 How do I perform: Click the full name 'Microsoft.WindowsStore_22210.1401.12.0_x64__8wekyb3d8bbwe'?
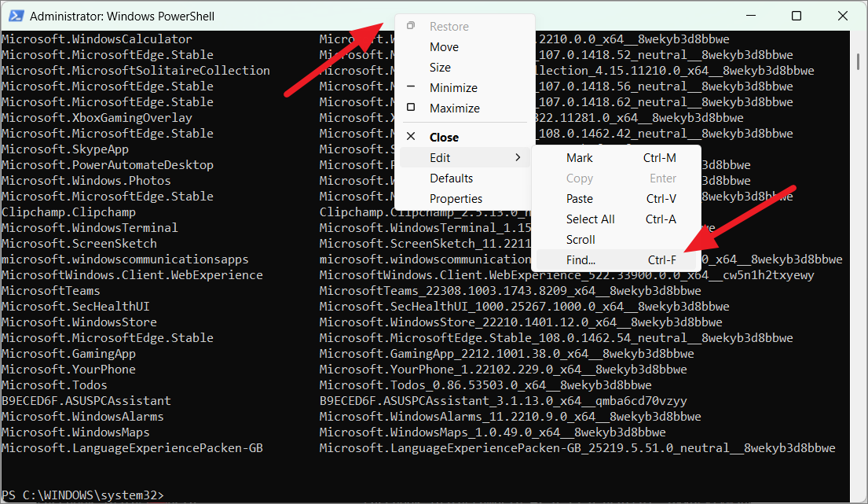521,322
